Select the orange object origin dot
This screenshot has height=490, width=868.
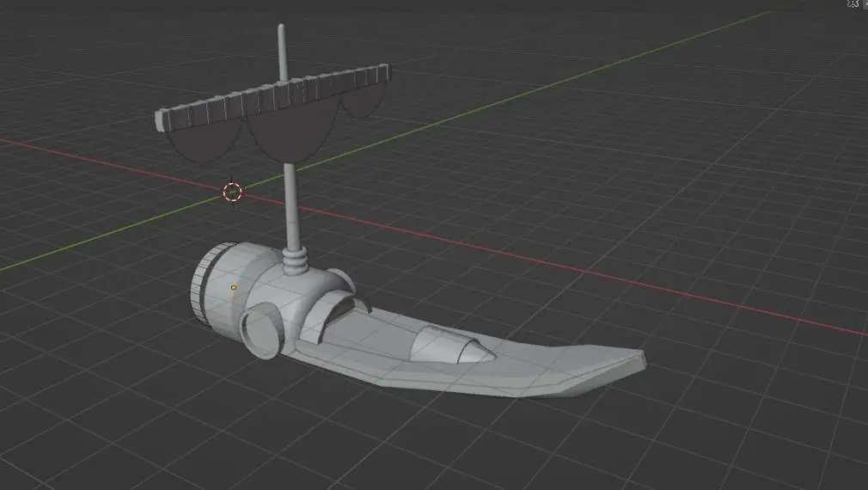tap(234, 287)
